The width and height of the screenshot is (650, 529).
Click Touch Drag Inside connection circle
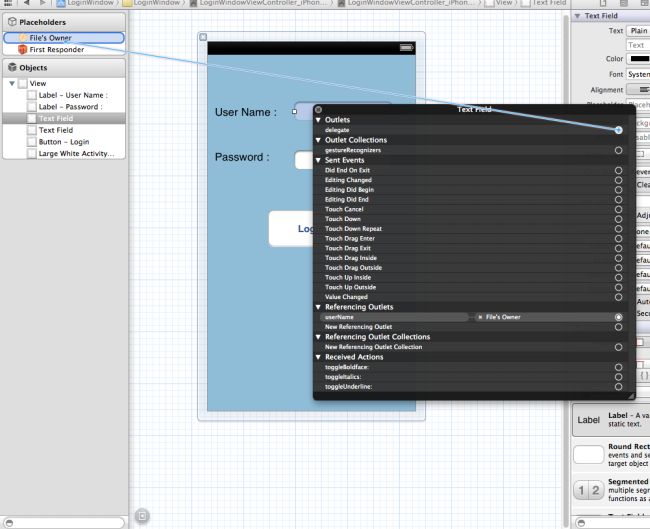coord(618,258)
